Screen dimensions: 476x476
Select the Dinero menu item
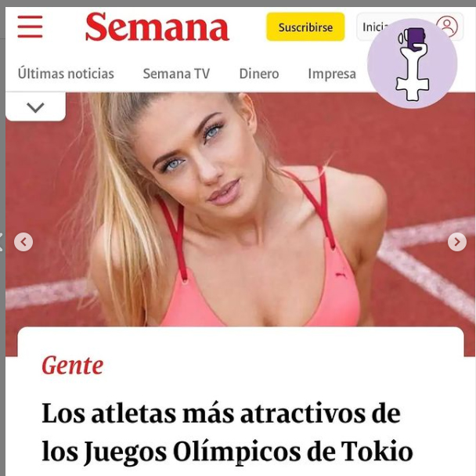259,74
